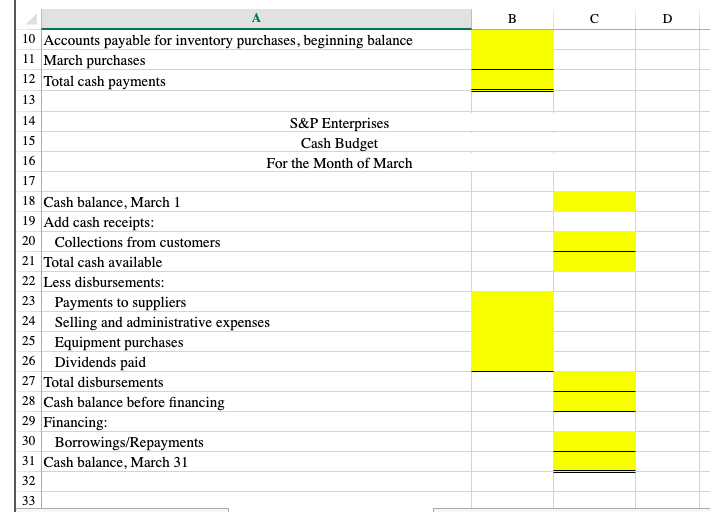Select row 13 header
This screenshot has height=512, width=710.
29,100
